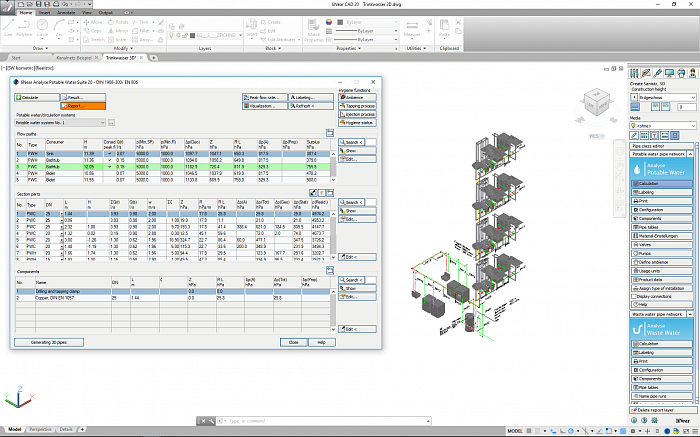Click the Hygiene status button
Image resolution: width=700 pixels, height=437 pixels.
(357, 122)
